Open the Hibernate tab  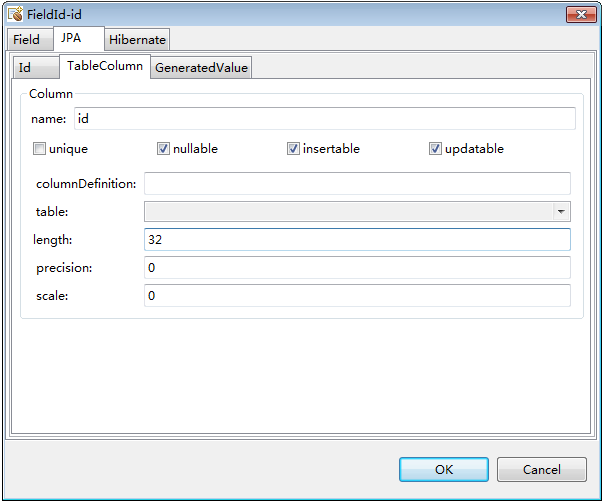pos(137,39)
